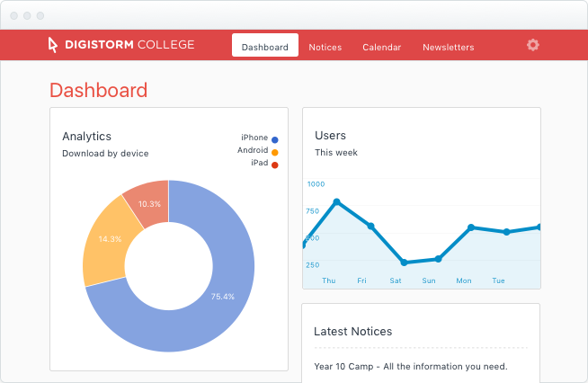Click the Tue data point on chart
The height and width of the screenshot is (383, 588).
[506, 232]
